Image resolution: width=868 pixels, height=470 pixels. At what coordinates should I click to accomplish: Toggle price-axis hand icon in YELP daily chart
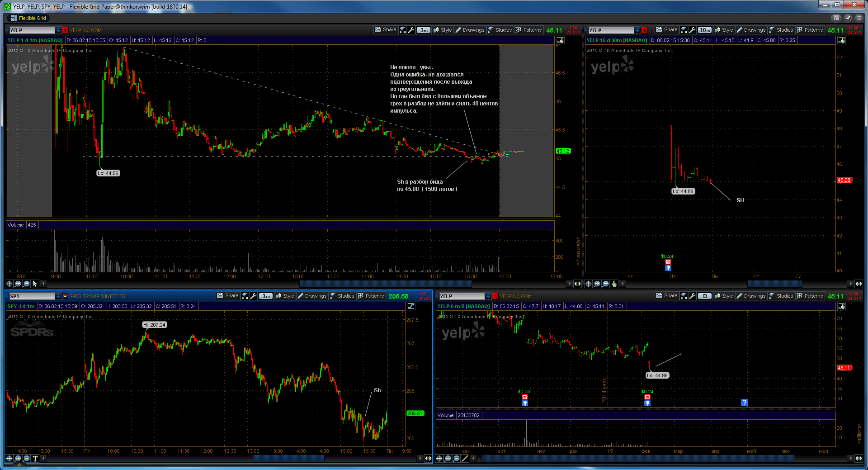[841, 306]
